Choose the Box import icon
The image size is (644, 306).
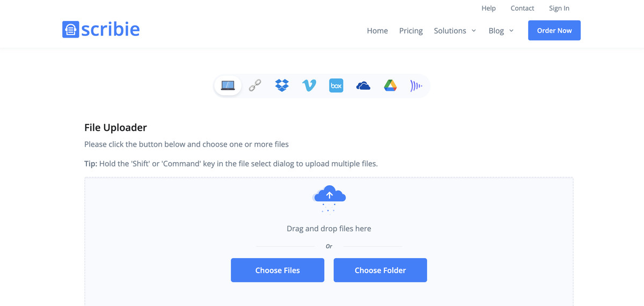click(336, 85)
